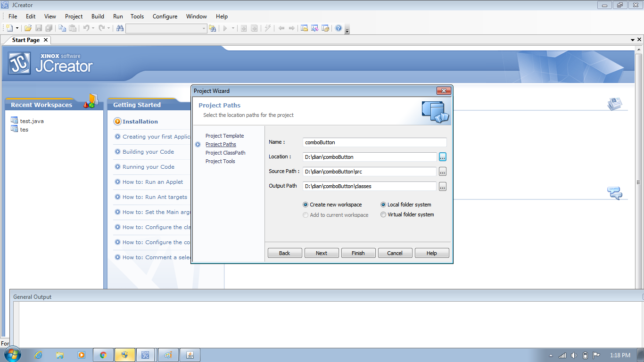Enable the Local folder system option

click(x=383, y=205)
